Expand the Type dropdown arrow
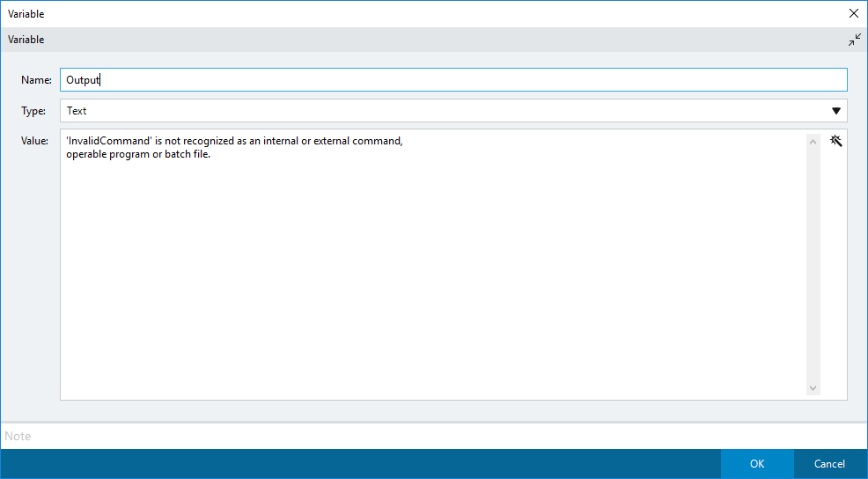This screenshot has width=868, height=479. 835,111
